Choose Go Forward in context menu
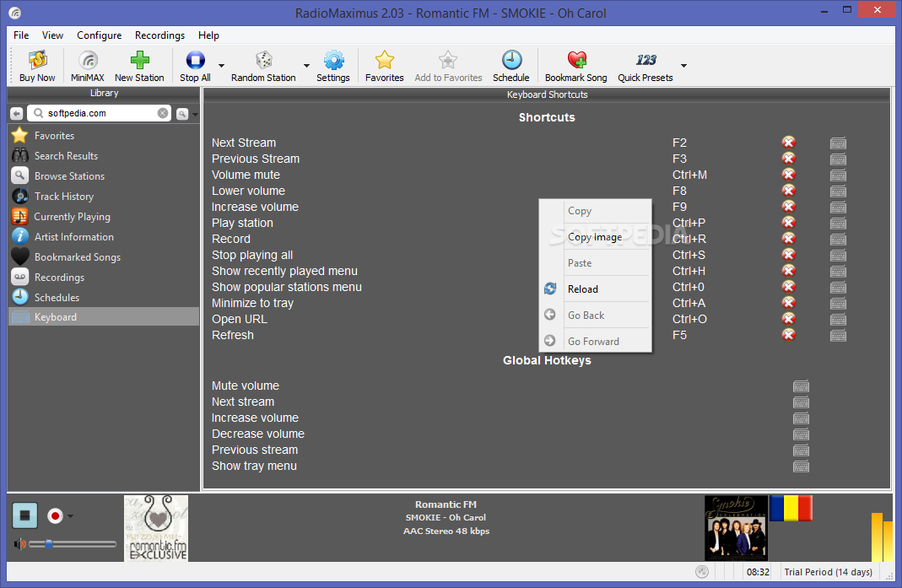The image size is (902, 588). coord(595,341)
